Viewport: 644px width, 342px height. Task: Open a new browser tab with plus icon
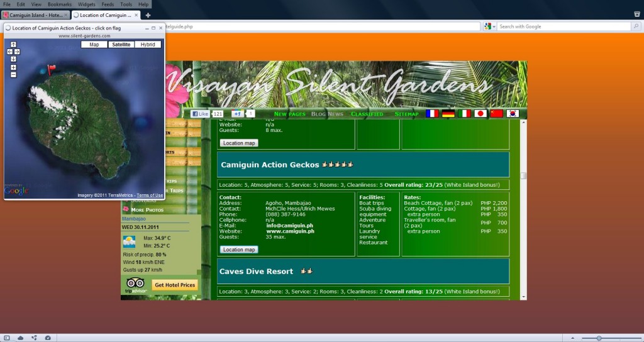click(x=148, y=14)
